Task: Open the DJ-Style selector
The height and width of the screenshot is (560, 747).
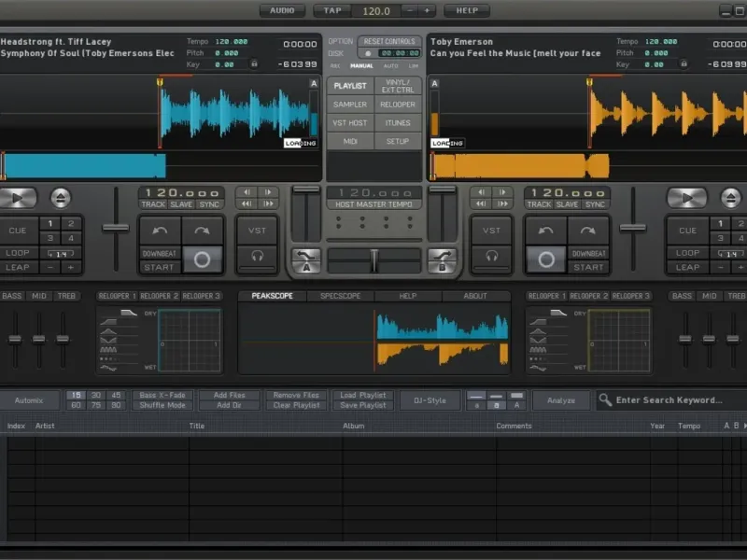Action: (x=429, y=400)
